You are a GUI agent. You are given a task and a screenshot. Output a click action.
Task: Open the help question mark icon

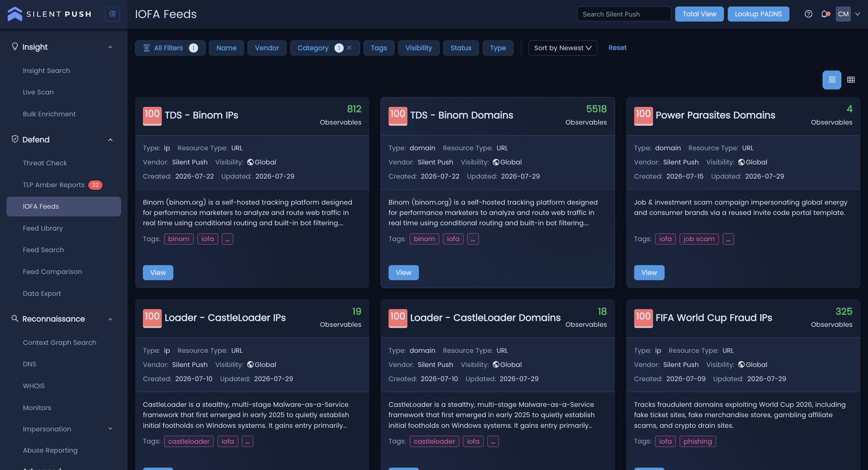click(808, 14)
